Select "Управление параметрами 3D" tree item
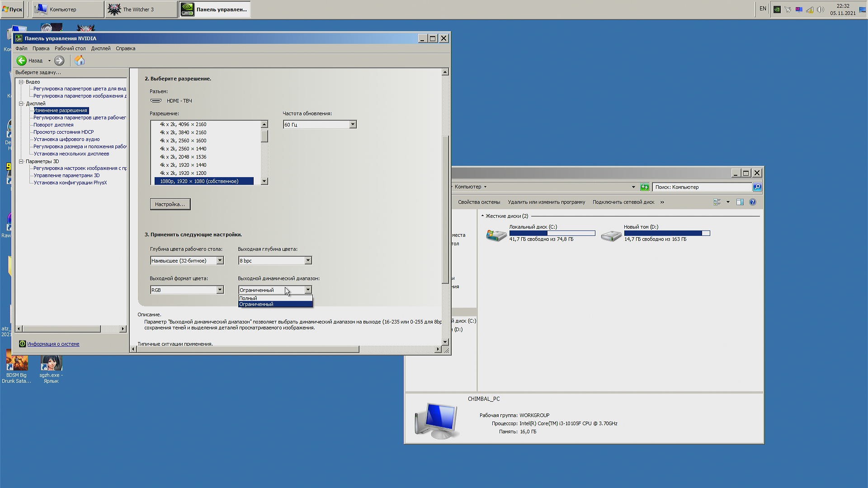The height and width of the screenshot is (488, 868). [66, 175]
